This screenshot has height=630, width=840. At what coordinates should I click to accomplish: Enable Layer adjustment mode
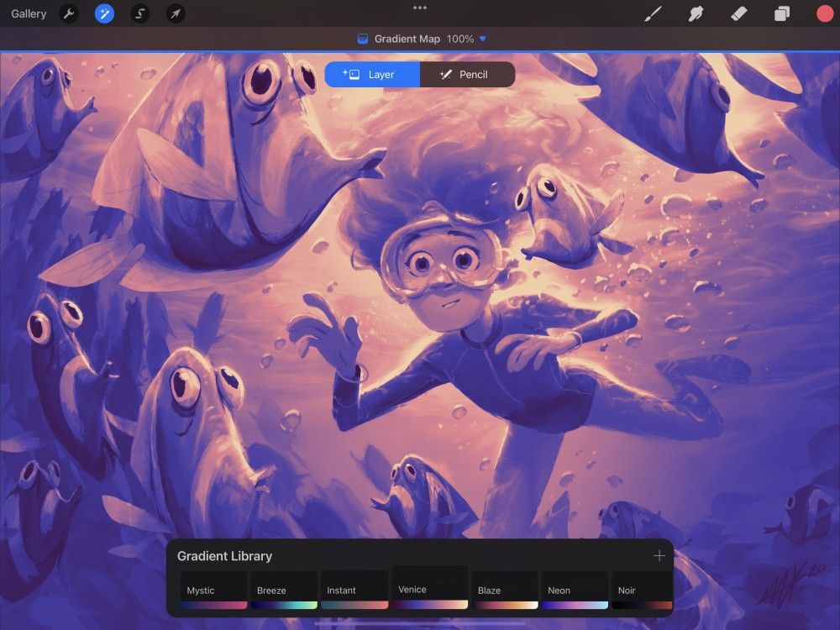(x=372, y=74)
